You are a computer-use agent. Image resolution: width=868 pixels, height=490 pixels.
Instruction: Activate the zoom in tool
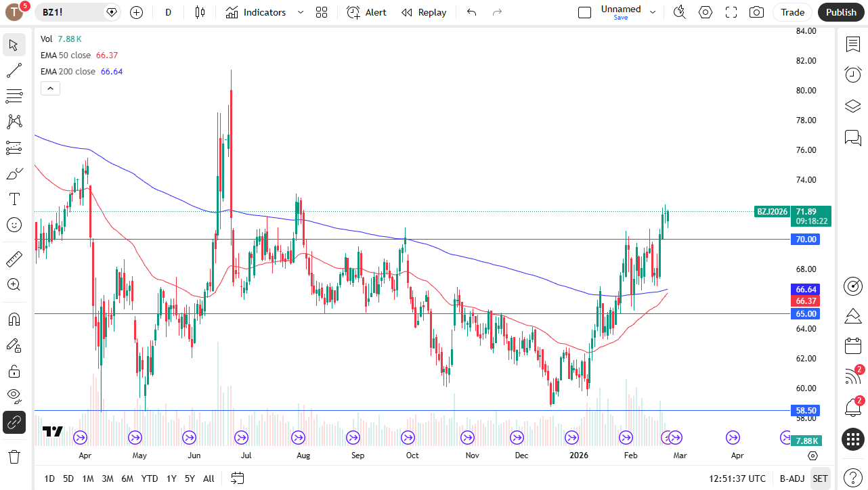click(x=14, y=284)
